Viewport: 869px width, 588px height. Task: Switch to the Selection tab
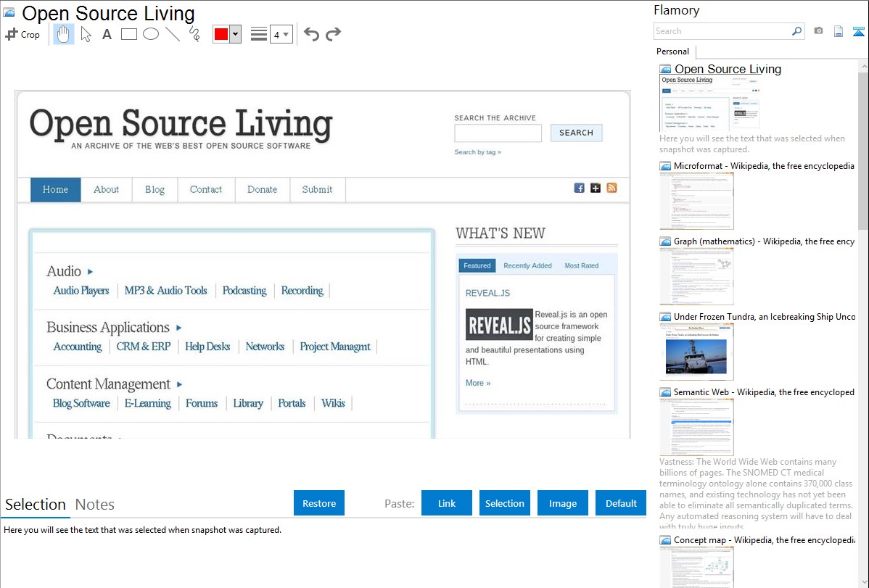36,505
